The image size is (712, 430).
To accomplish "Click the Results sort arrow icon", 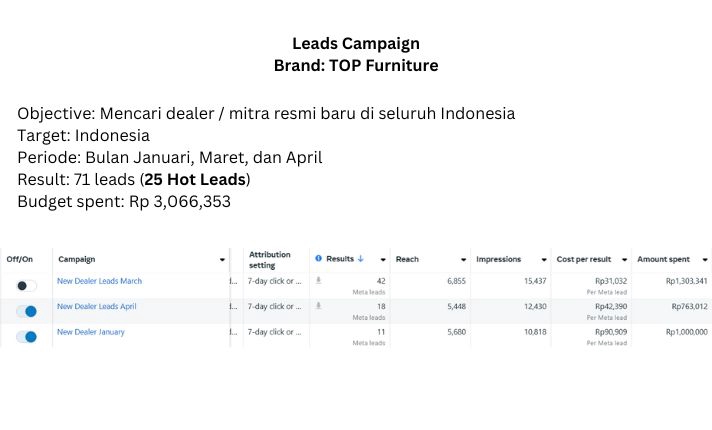I will coord(361,259).
